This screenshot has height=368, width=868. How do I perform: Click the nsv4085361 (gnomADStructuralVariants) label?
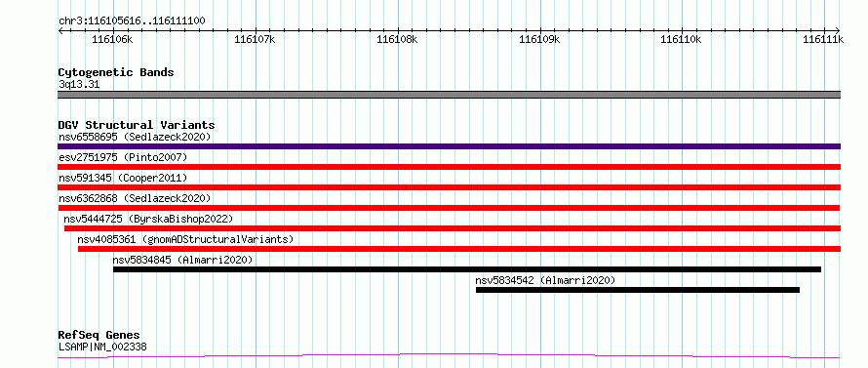tap(185, 239)
